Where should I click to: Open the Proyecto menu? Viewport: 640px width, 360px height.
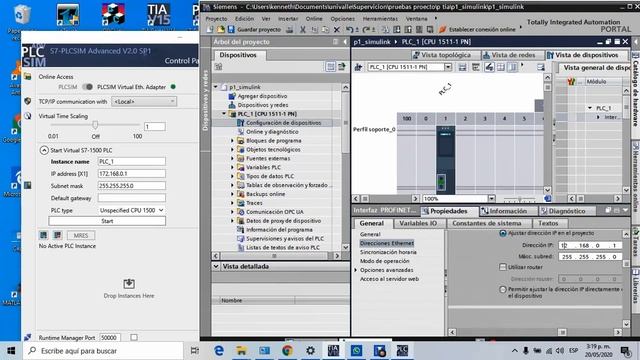pos(216,19)
